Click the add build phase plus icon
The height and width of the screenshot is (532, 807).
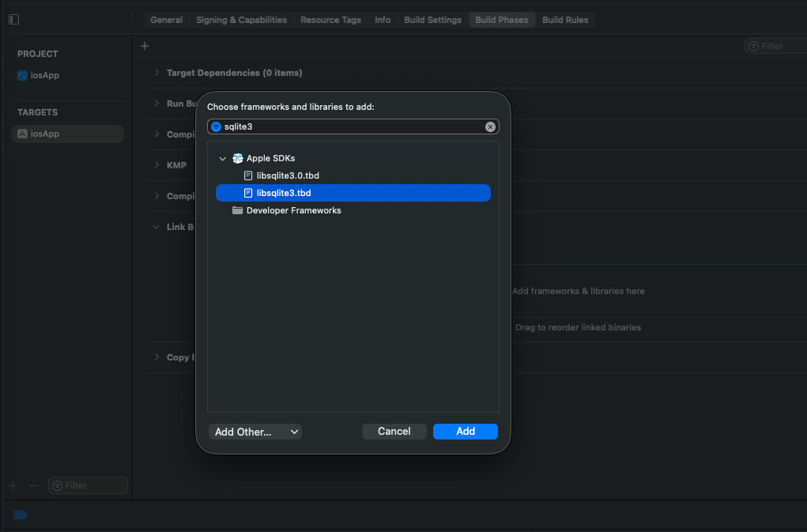[145, 47]
